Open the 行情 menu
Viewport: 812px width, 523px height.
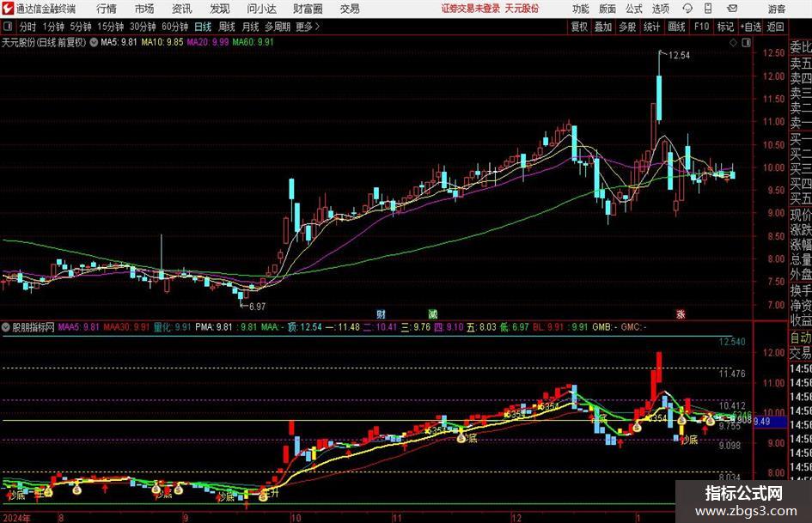coord(107,9)
